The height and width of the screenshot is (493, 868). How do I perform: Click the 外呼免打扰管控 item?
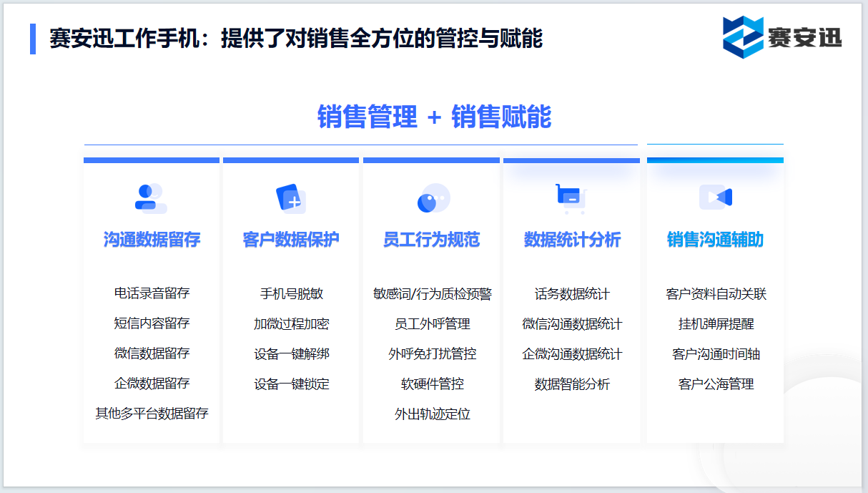432,354
